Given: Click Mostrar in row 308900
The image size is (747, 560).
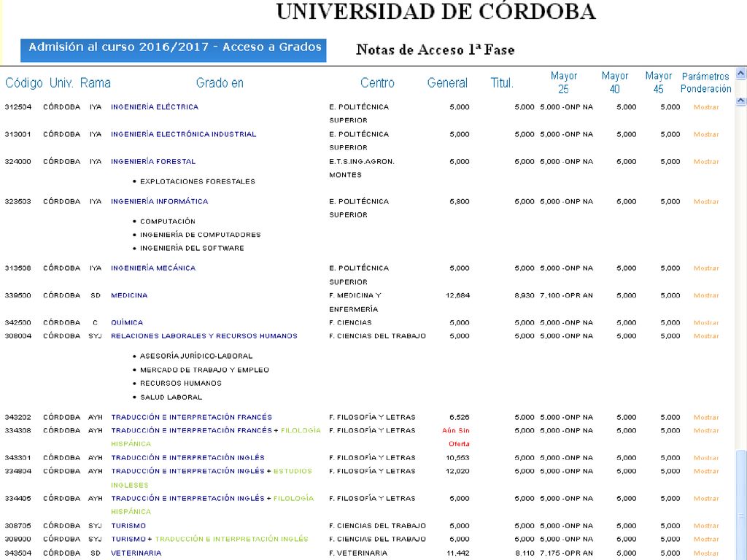Looking at the screenshot, I should pyautogui.click(x=706, y=539).
